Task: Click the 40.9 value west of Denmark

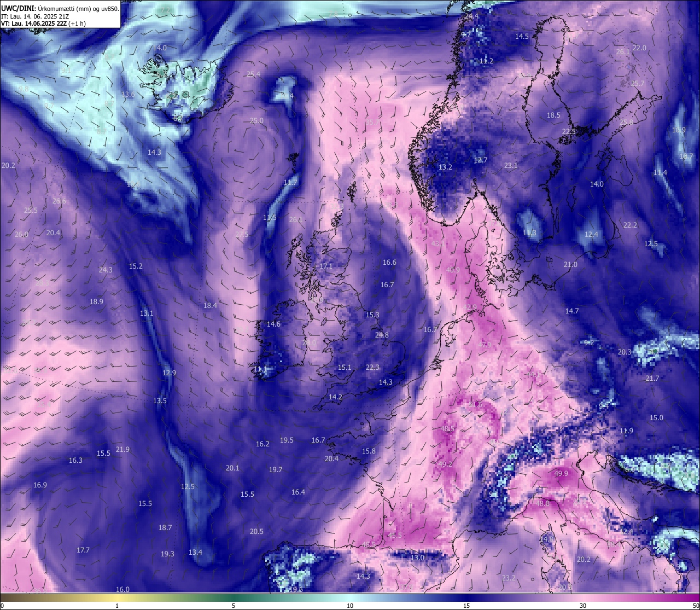Action: 453,270
